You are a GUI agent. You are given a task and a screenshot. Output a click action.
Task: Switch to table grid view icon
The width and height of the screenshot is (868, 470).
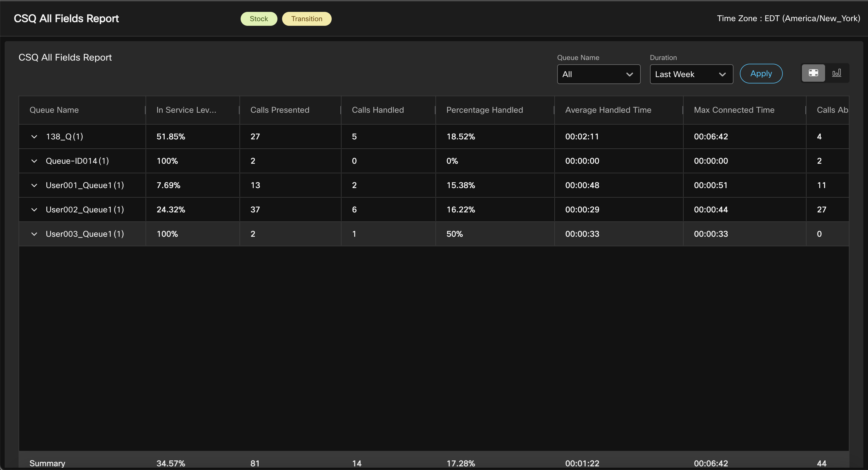coord(813,73)
